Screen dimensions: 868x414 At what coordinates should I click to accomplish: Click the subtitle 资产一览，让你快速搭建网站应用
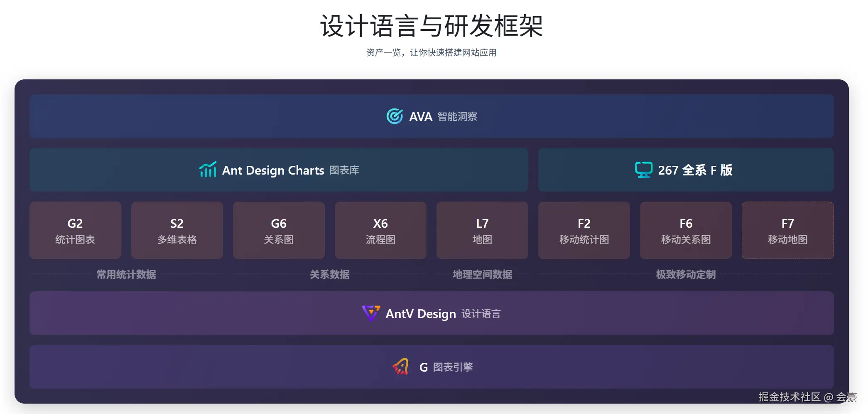pyautogui.click(x=432, y=52)
